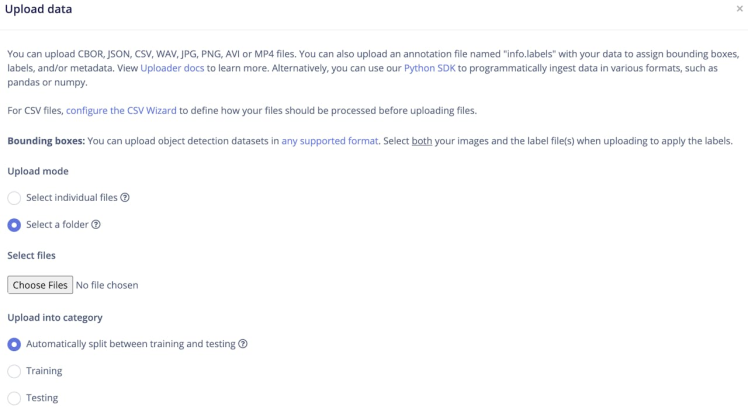Click the No file chosen text
This screenshot has height=420, width=748.
(x=107, y=285)
